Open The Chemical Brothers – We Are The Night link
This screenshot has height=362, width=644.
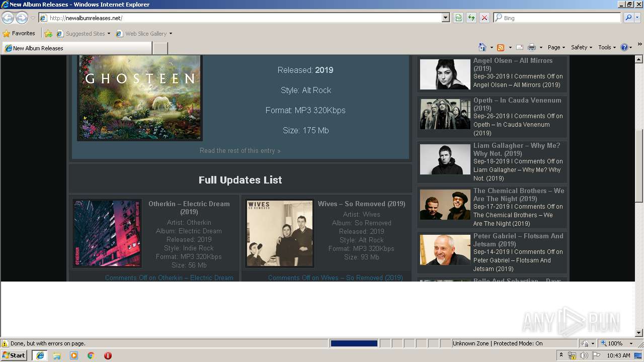point(518,195)
